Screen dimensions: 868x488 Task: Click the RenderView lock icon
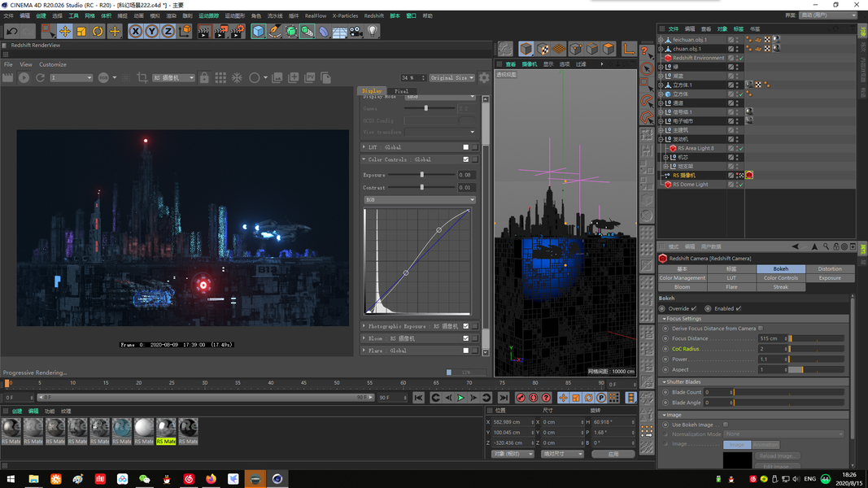click(204, 78)
